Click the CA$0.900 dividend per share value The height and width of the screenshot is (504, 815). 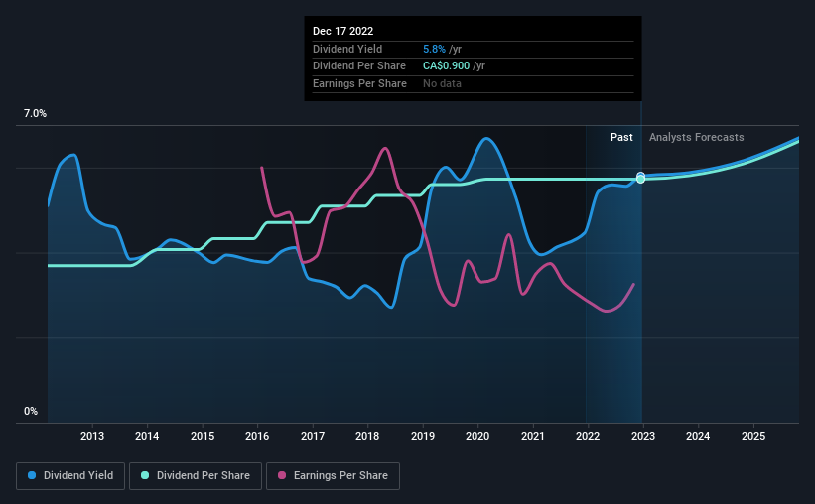click(446, 66)
